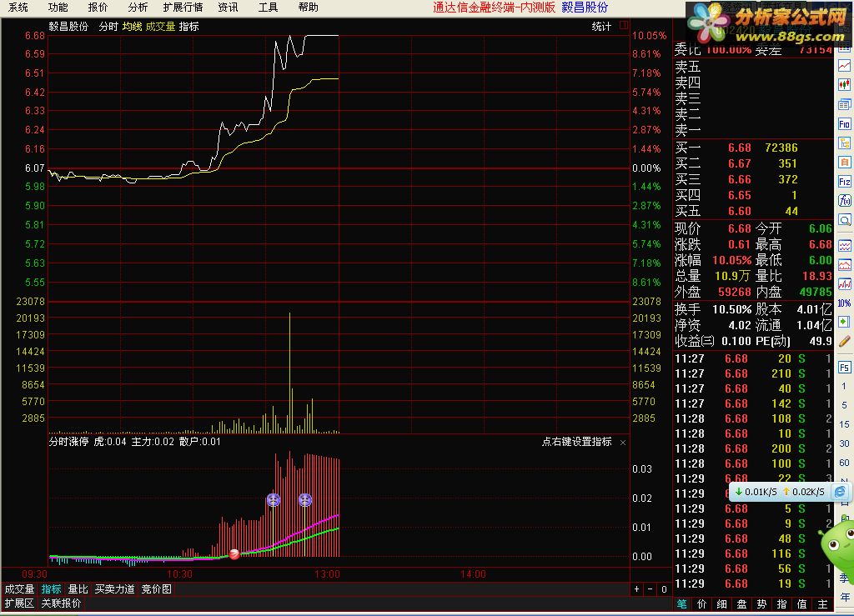Image resolution: width=854 pixels, height=616 pixels.
Task: Open the 扩展行情 menu
Action: coord(183,8)
